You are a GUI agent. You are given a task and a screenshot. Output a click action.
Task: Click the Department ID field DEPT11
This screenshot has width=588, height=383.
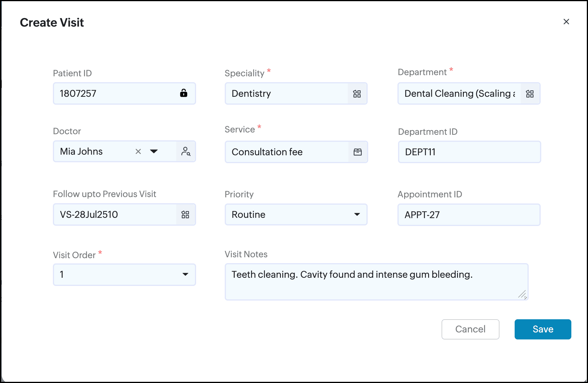click(x=469, y=152)
